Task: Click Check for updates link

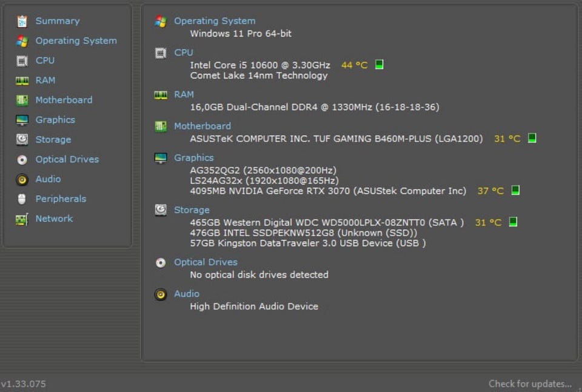Action: point(530,384)
